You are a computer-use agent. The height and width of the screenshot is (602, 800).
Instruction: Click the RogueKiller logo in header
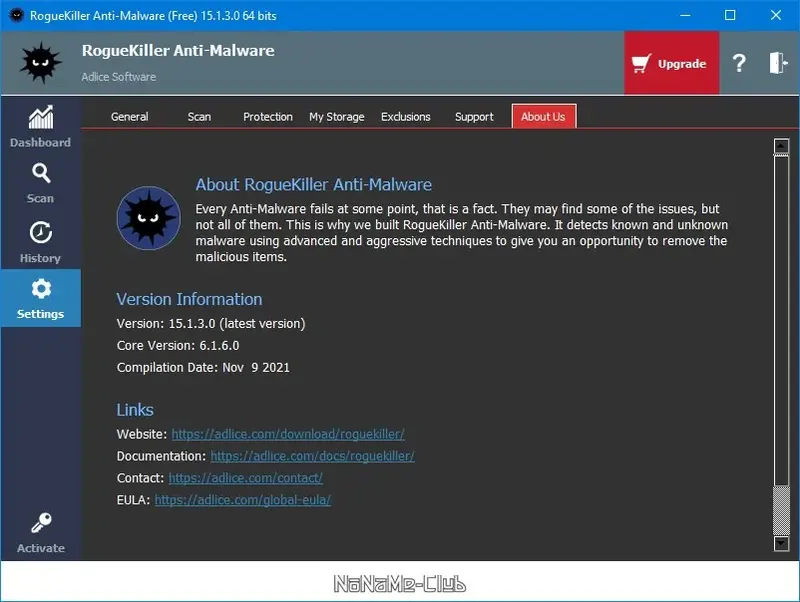point(40,63)
